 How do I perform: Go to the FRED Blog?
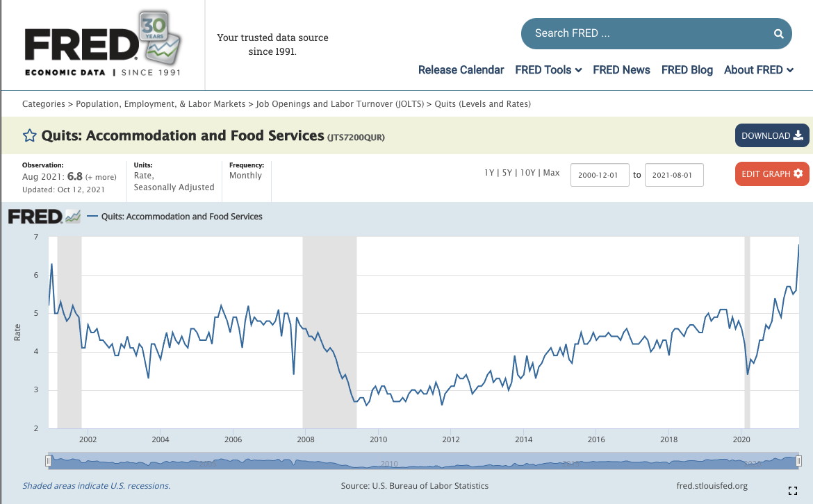(687, 70)
